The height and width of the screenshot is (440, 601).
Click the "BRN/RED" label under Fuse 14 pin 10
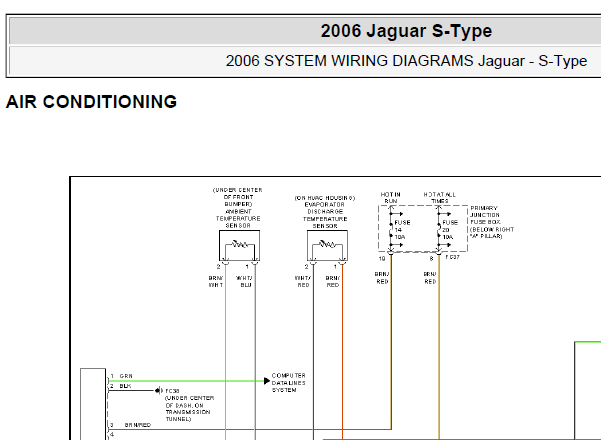(382, 278)
